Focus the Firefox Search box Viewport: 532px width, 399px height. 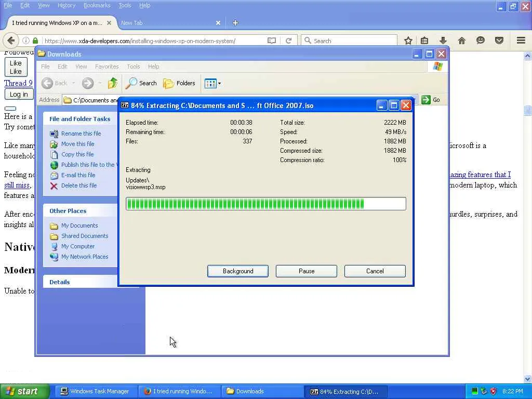[350, 41]
